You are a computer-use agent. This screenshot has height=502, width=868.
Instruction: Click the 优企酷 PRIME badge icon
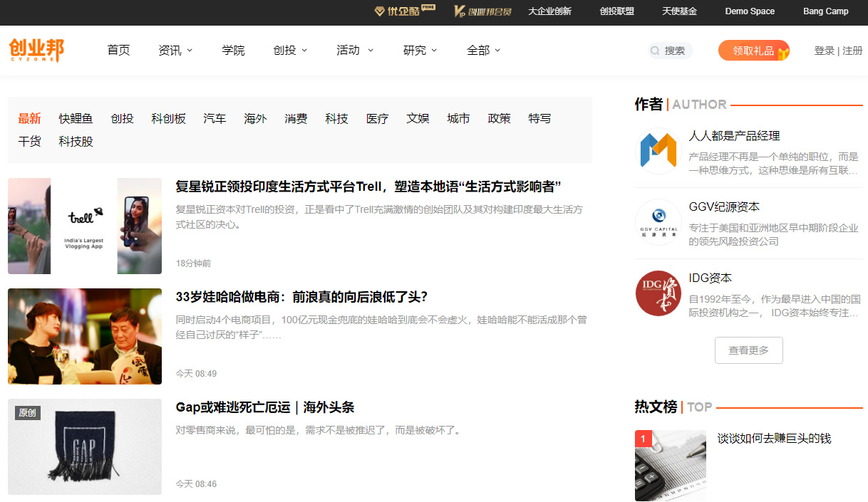[x=379, y=11]
